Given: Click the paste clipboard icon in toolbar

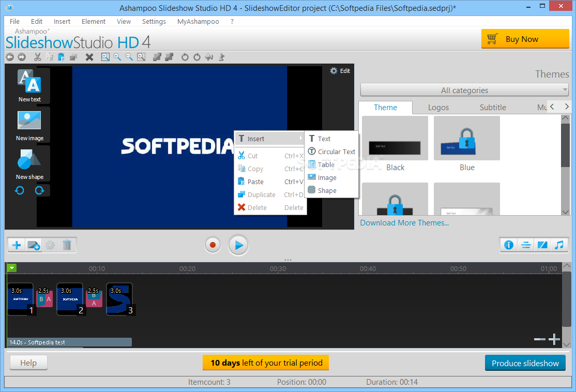Looking at the screenshot, I should [62, 57].
